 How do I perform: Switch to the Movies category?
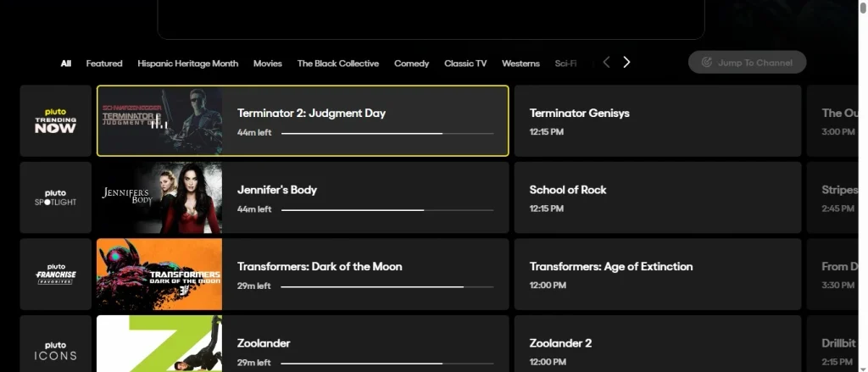click(x=267, y=64)
